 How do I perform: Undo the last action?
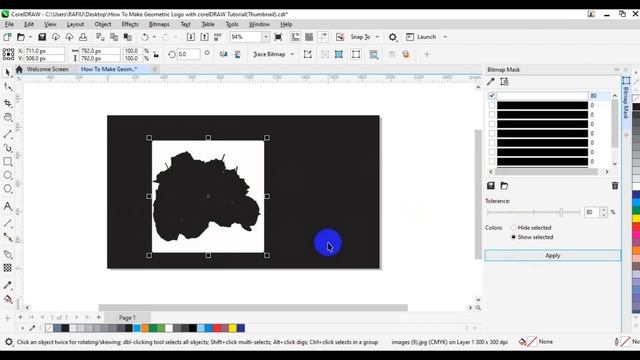click(x=144, y=37)
